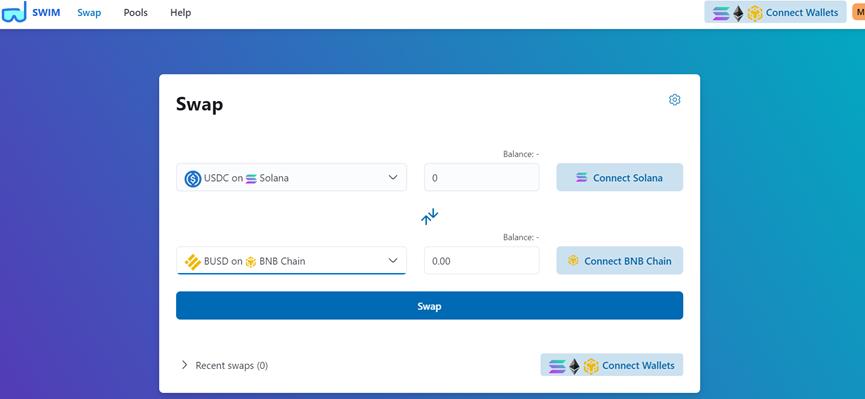Expand the Recent swaps section
This screenshot has height=399, width=865.
click(x=224, y=365)
